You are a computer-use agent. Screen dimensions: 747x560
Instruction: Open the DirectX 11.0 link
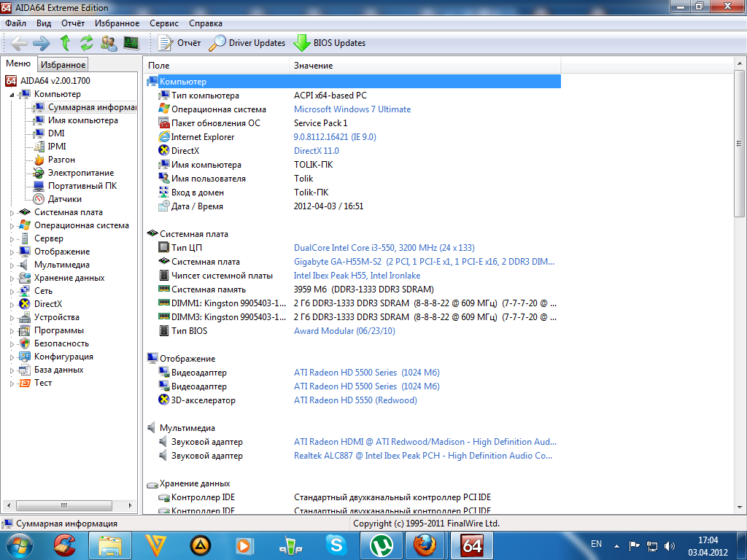(317, 150)
